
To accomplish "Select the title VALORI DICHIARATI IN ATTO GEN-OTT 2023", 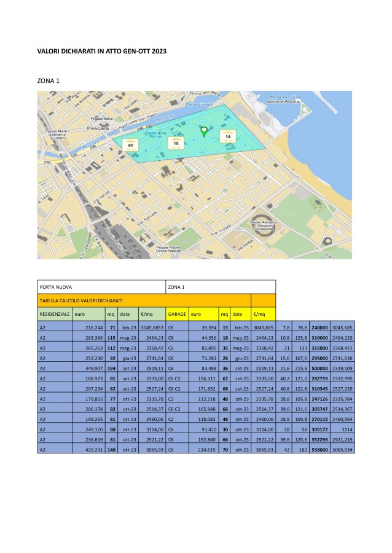I will (102, 51).
